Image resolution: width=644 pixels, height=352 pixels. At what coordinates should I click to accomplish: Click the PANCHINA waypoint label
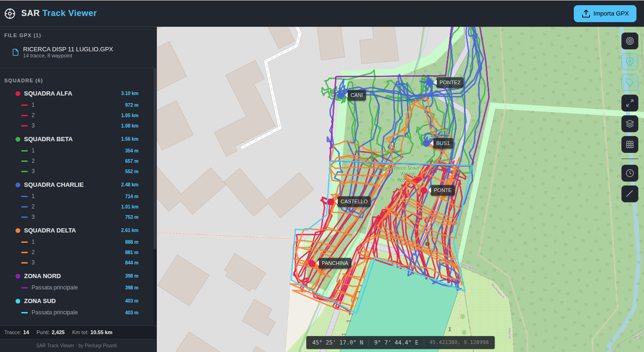coord(335,264)
